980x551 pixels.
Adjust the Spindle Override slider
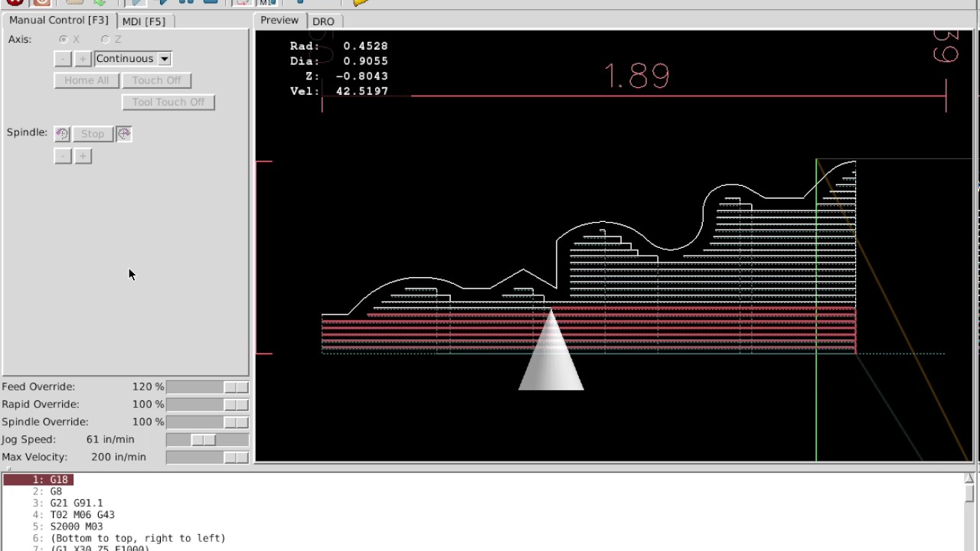[207, 422]
